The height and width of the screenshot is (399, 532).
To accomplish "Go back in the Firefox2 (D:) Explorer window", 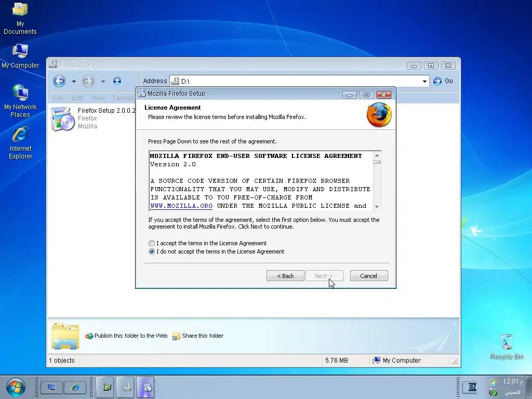I will click(59, 81).
